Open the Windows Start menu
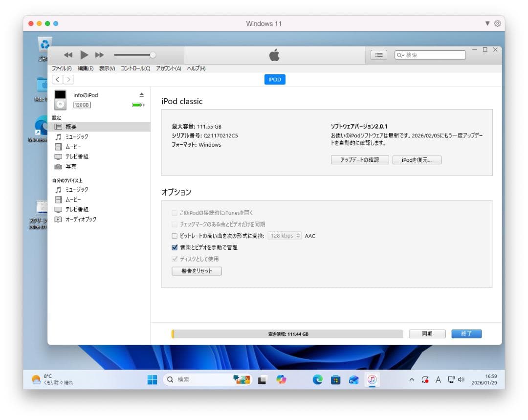 [x=153, y=379]
